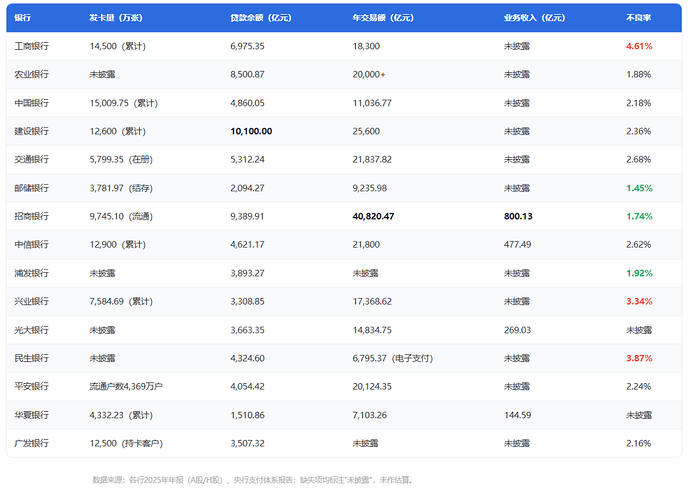Click 招商银行 revenue value 800.13
Screen dimensions: 690x491
518,216
